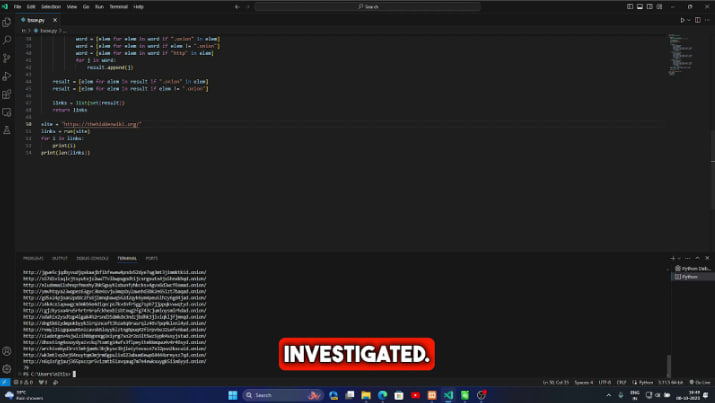Open the View menu
Image resolution: width=715 pixels, height=403 pixels.
pyautogui.click(x=72, y=6)
